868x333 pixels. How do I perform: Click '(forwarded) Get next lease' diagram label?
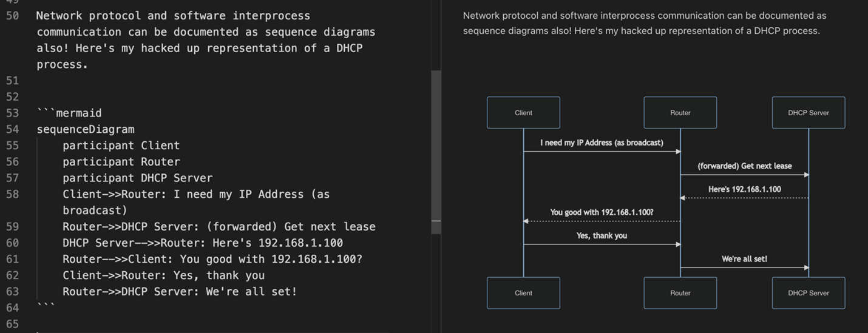pos(744,166)
